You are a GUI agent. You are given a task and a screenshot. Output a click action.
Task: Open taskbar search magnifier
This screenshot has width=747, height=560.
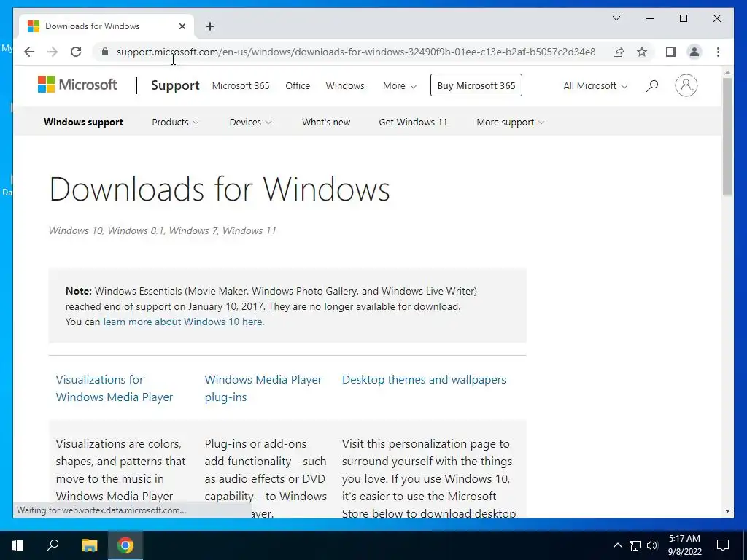pyautogui.click(x=53, y=545)
